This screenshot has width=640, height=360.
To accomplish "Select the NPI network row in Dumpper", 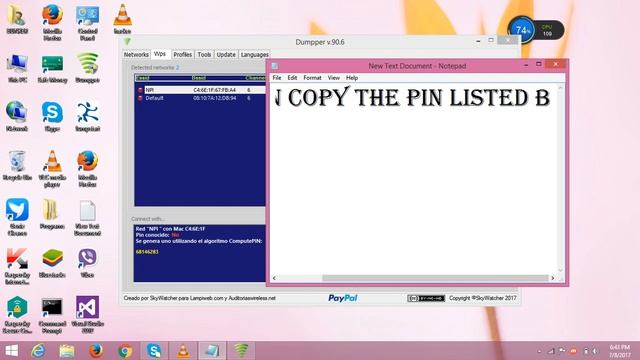I will 200,90.
